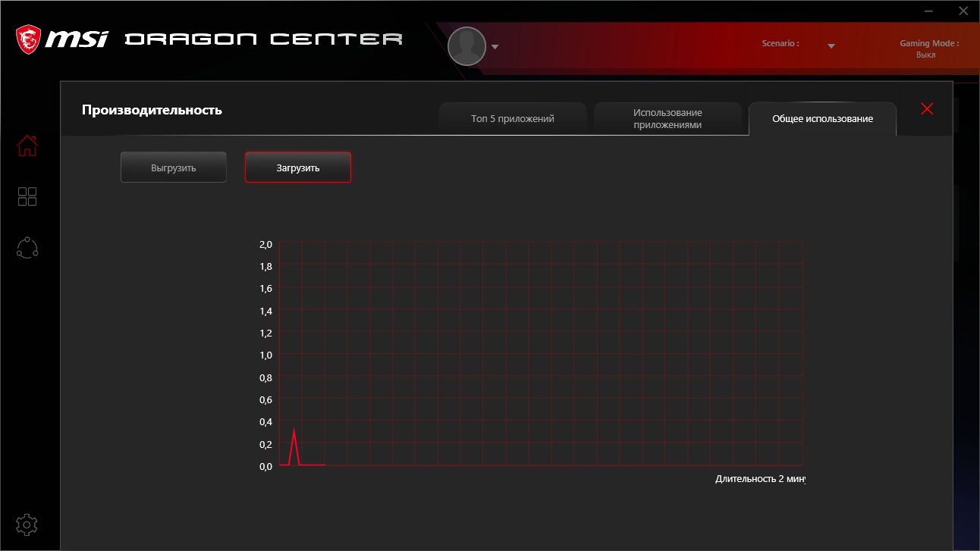Close the Dragon Center window
The image size is (980, 551).
[963, 11]
